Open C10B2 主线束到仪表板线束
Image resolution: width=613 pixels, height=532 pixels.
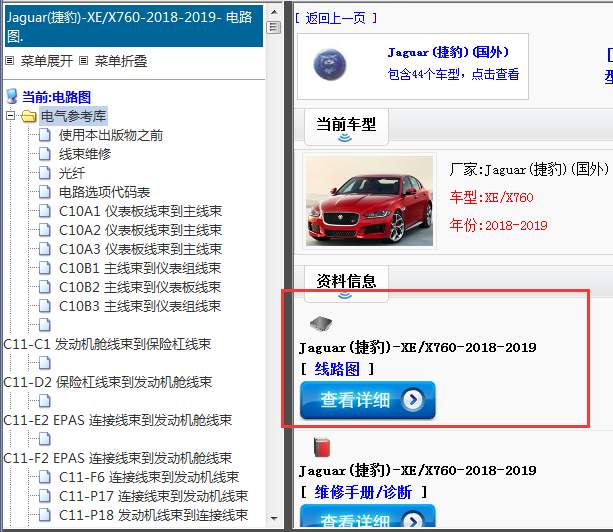[140, 287]
